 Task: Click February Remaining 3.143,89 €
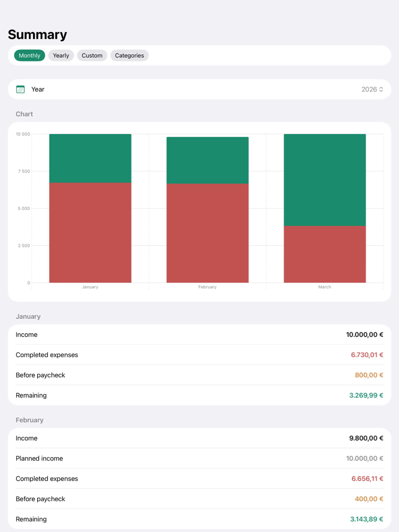tap(367, 519)
